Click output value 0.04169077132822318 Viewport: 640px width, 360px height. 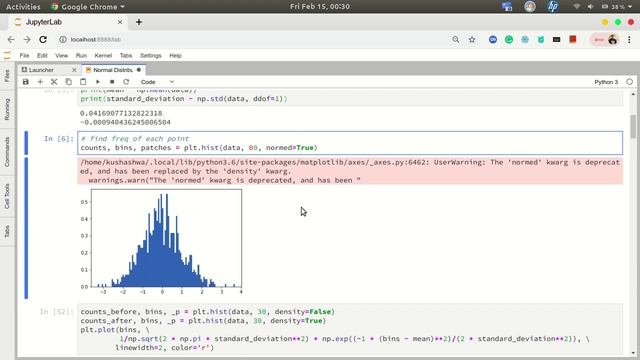point(121,113)
